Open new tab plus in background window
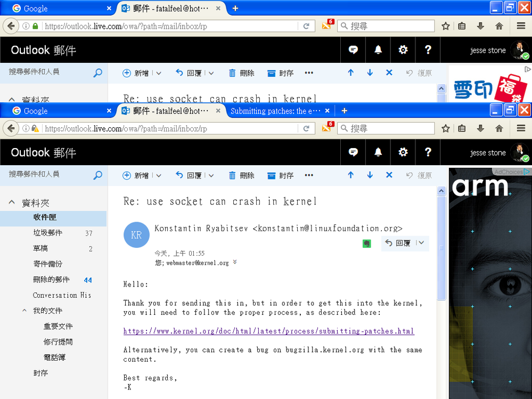Viewport: 532px width, 399px height. [235, 9]
